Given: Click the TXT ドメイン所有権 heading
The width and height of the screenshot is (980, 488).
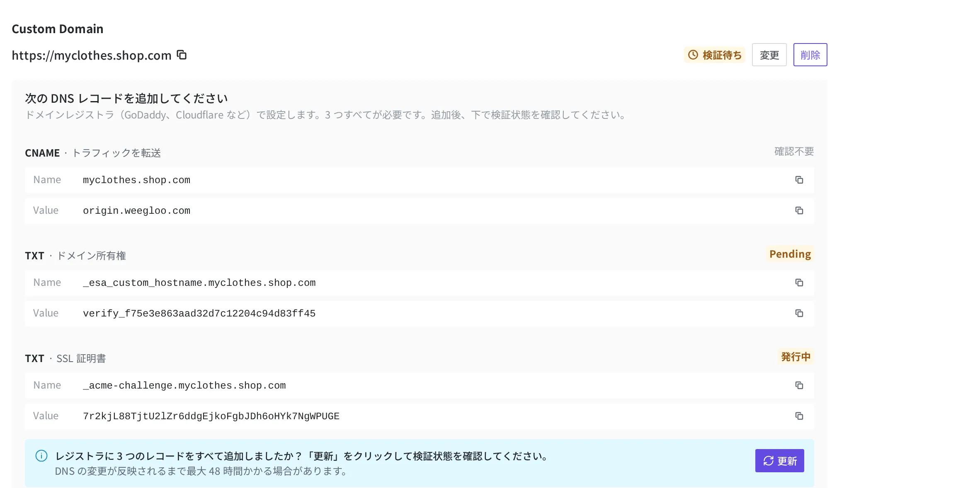Looking at the screenshot, I should click(x=75, y=256).
